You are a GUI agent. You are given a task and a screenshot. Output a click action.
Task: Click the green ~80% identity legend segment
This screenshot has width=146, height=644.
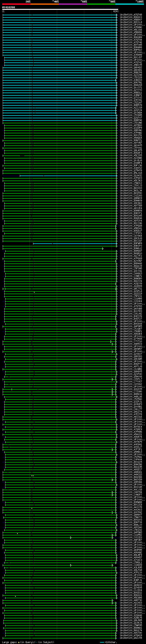(x=101, y=4)
